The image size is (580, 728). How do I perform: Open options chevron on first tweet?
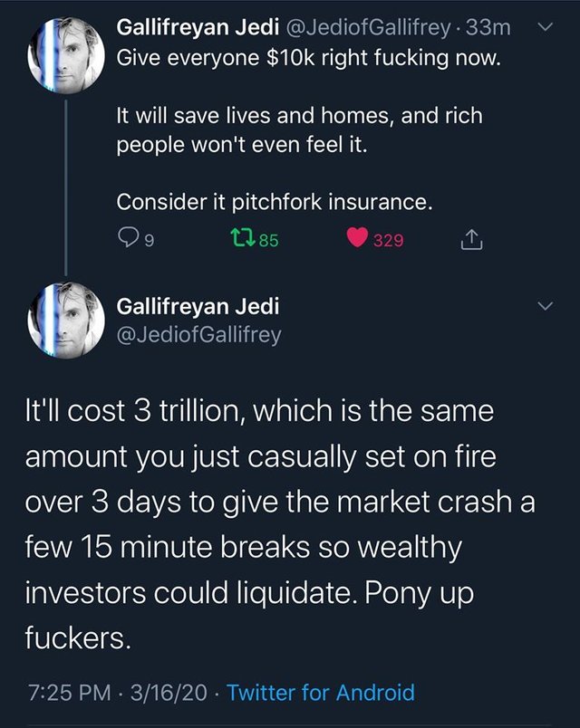tap(544, 28)
